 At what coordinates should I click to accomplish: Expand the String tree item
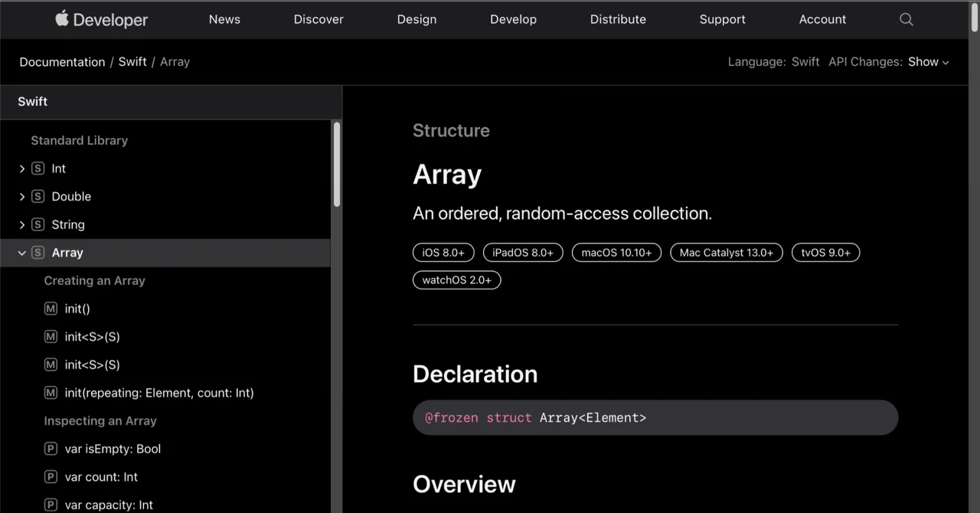click(21, 224)
